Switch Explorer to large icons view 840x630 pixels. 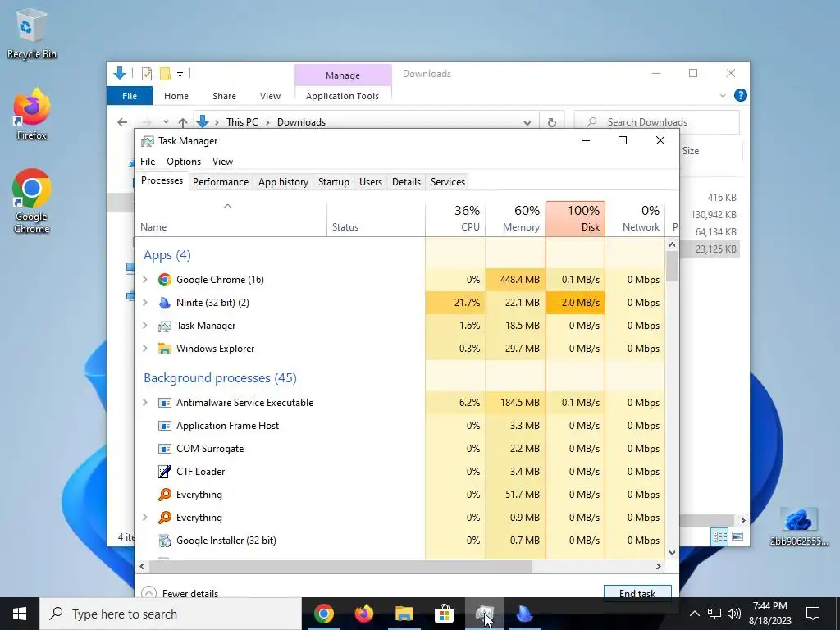pyautogui.click(x=737, y=536)
